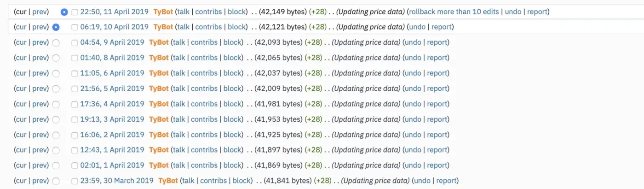This screenshot has width=644, height=189.
Task: Click 'rollback more than 10 edits' link
Action: 454,12
